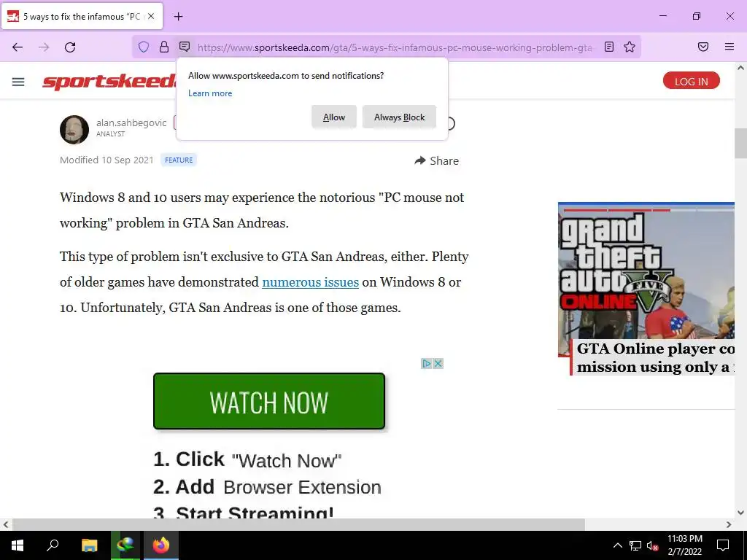Click the AdChoices info icon

[426, 364]
